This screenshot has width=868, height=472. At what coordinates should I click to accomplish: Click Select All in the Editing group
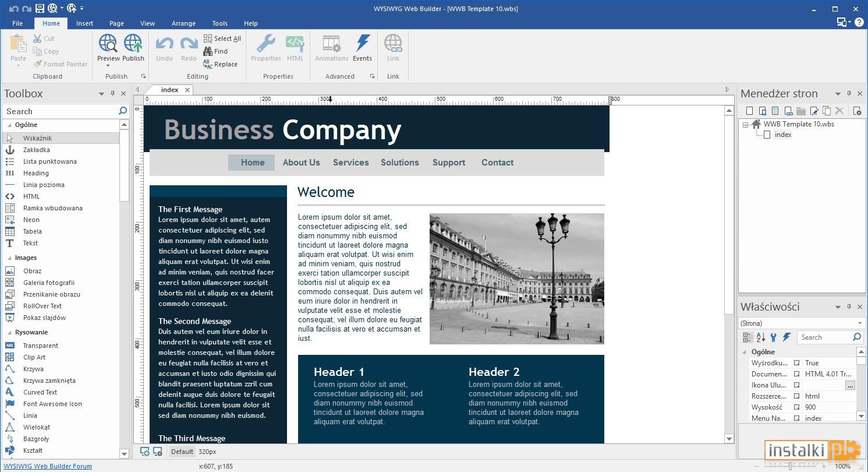222,38
